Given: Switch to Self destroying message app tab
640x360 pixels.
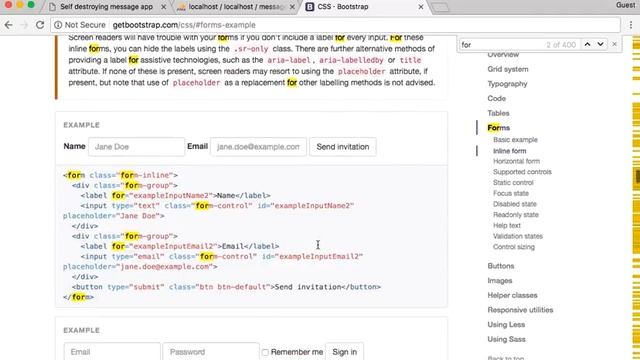Looking at the screenshot, I should point(106,7).
